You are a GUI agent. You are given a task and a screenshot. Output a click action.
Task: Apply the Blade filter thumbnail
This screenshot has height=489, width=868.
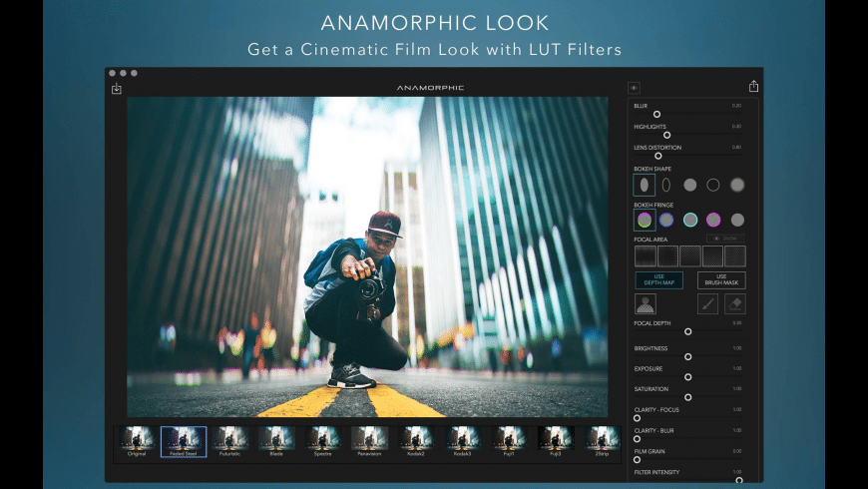point(276,441)
